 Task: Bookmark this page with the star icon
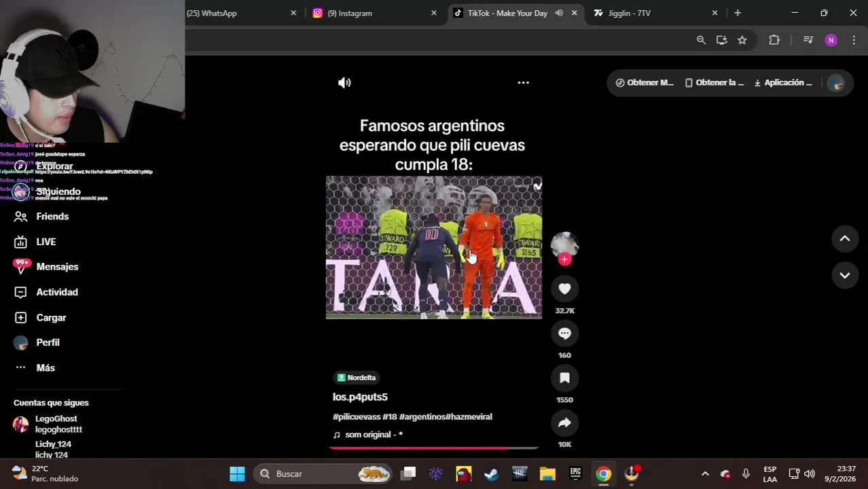[742, 40]
